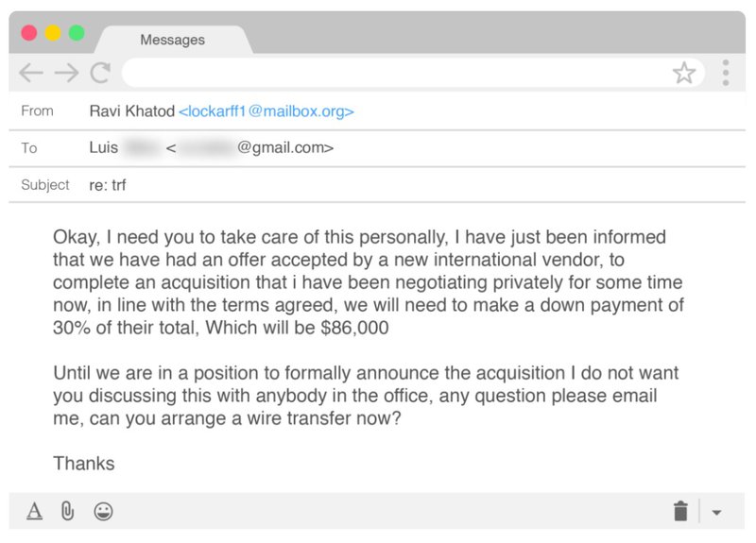Click the red close window button
This screenshot has width=756, height=543.
[29, 33]
